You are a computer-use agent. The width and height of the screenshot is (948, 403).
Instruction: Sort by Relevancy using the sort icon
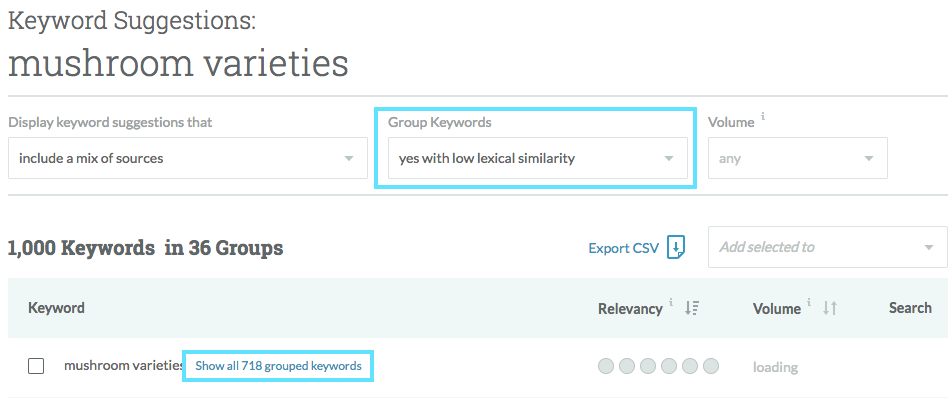point(691,309)
